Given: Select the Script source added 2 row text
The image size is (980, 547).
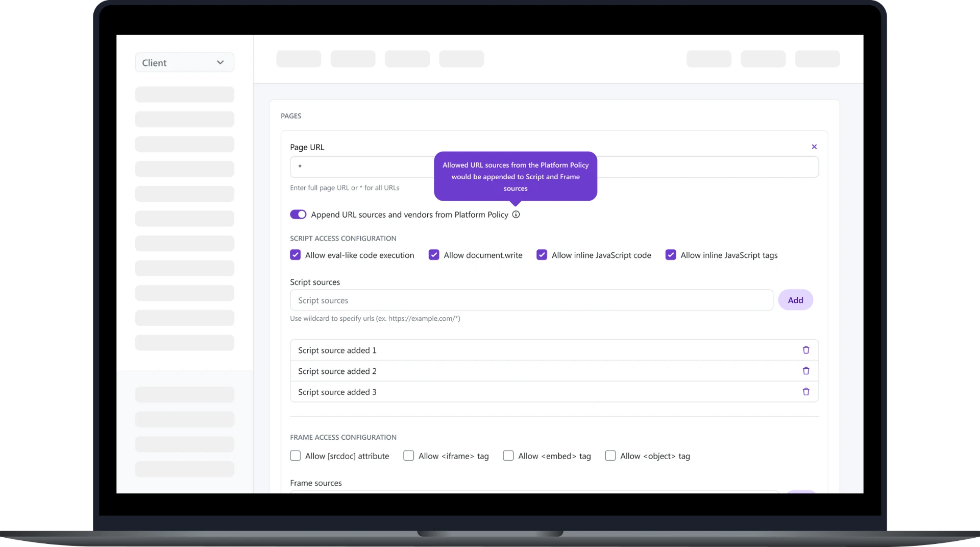Looking at the screenshot, I should coord(337,371).
